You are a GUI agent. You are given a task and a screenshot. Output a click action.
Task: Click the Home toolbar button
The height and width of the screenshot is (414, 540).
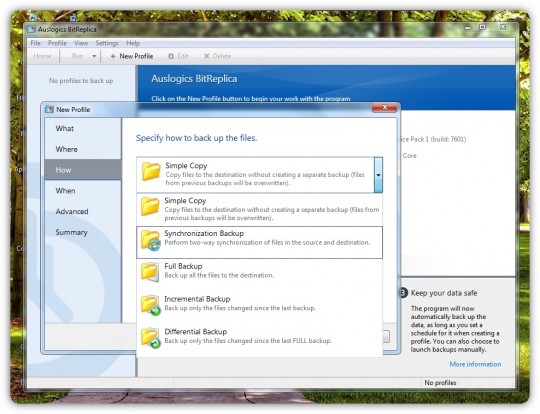(42, 56)
